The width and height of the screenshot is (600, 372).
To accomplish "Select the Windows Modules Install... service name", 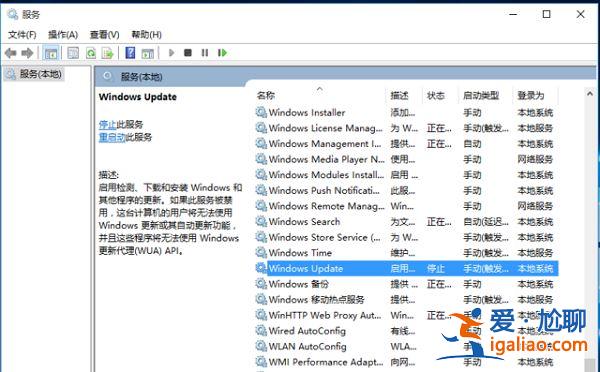I will tap(326, 175).
